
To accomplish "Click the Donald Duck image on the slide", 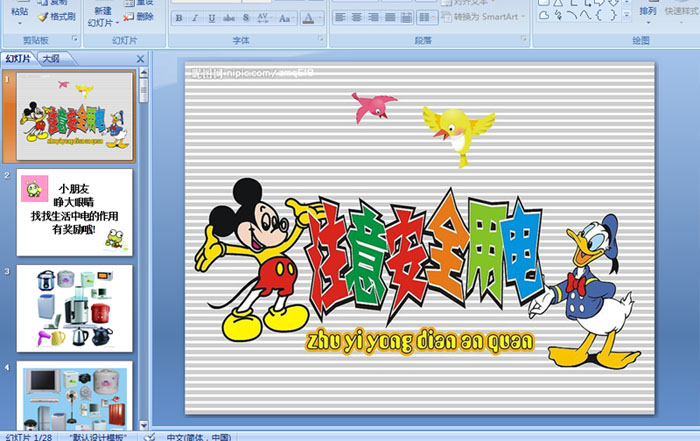I will pyautogui.click(x=585, y=290).
